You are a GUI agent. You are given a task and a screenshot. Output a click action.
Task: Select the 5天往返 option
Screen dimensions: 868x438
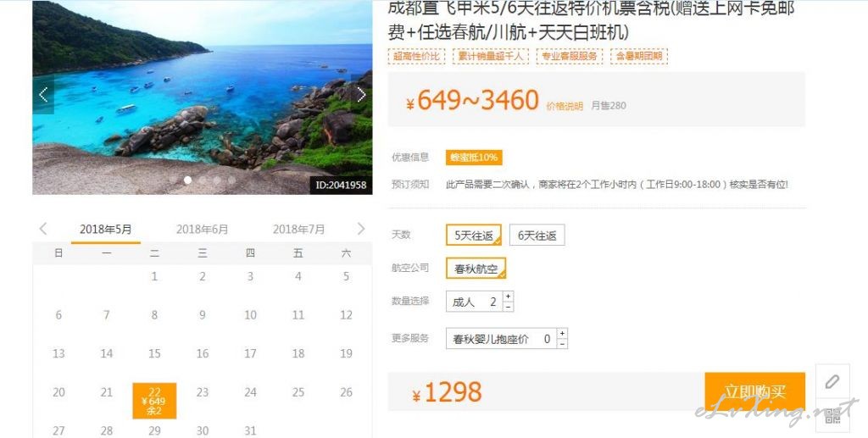[x=474, y=235]
